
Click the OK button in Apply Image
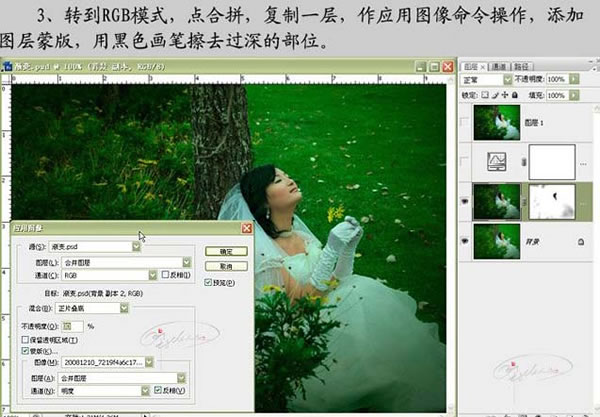(x=226, y=251)
